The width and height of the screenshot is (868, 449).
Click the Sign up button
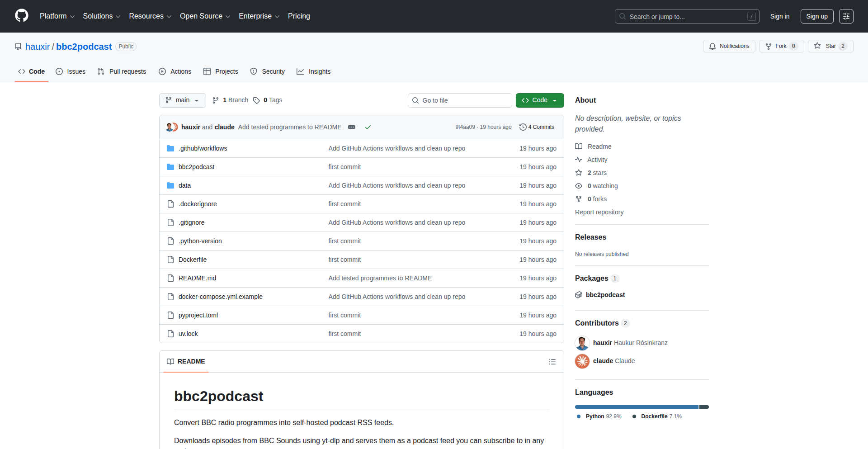pos(816,16)
